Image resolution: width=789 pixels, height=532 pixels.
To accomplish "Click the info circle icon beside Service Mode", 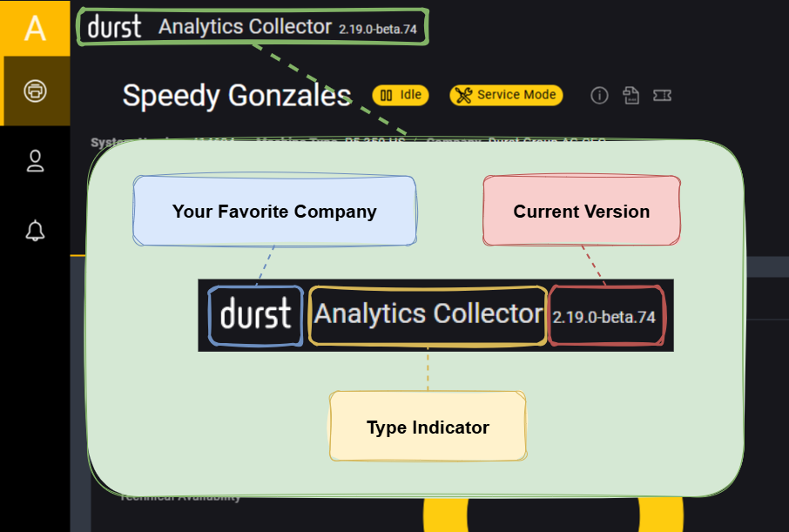I will [x=599, y=96].
